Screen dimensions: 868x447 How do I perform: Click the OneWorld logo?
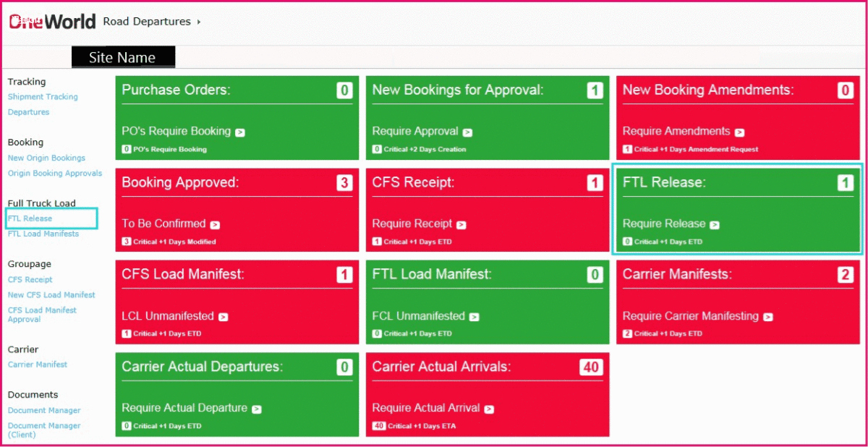click(x=51, y=21)
